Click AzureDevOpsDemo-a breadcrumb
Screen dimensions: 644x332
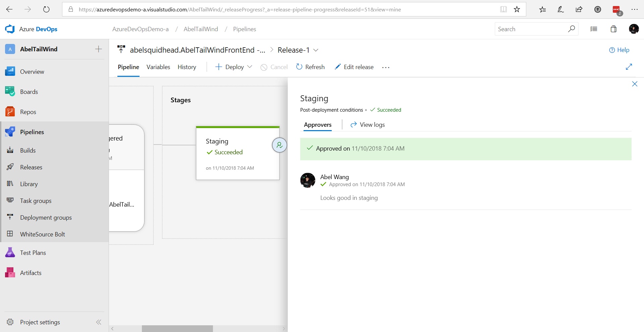coord(140,29)
